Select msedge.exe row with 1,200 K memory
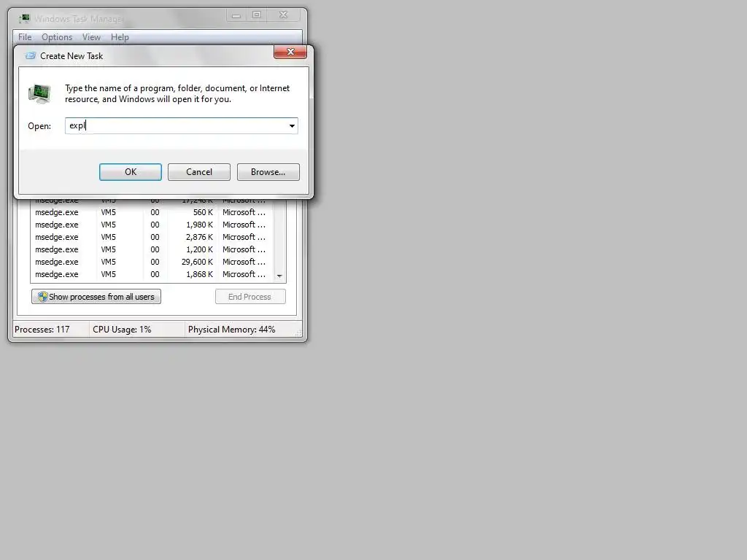747x560 pixels. [152, 249]
